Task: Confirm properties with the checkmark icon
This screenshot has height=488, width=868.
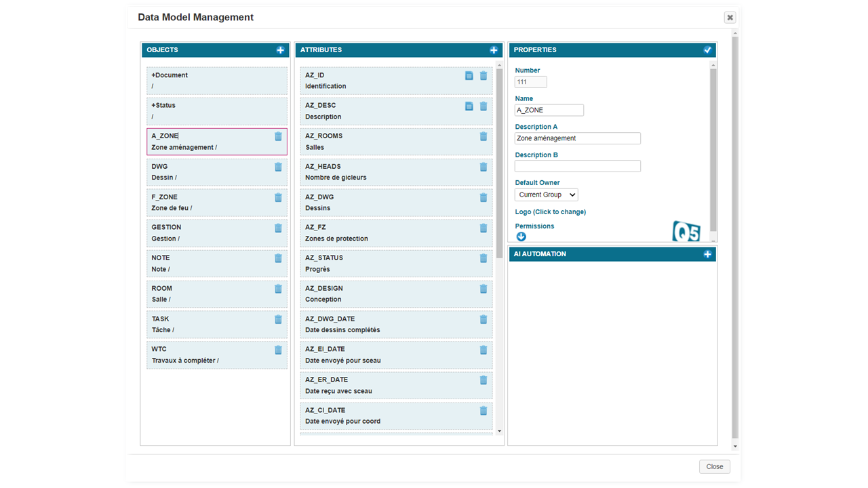Action: (707, 50)
